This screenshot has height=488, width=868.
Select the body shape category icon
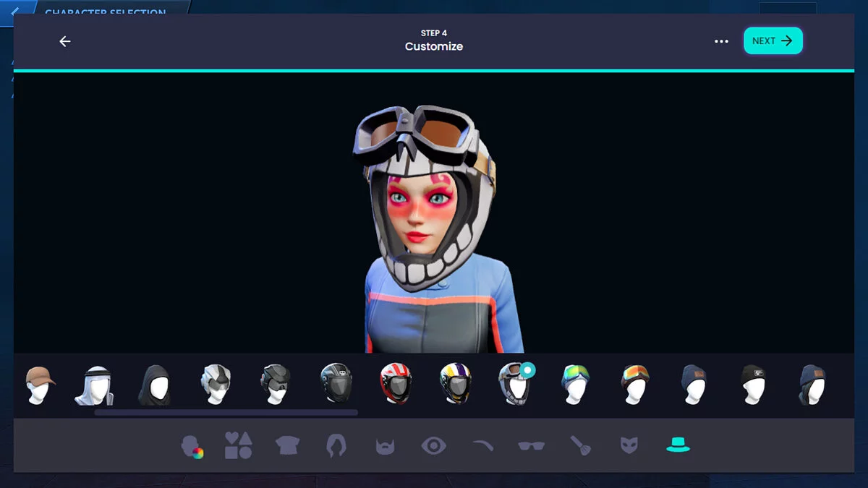239,445
